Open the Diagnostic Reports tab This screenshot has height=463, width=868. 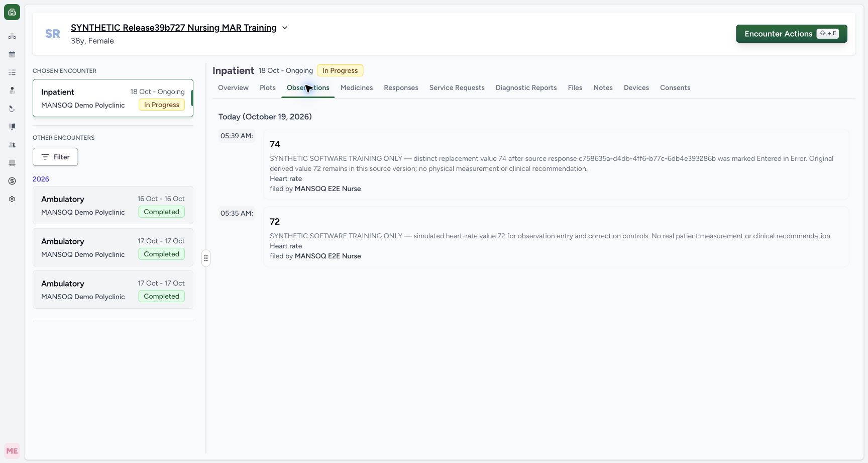(x=526, y=87)
